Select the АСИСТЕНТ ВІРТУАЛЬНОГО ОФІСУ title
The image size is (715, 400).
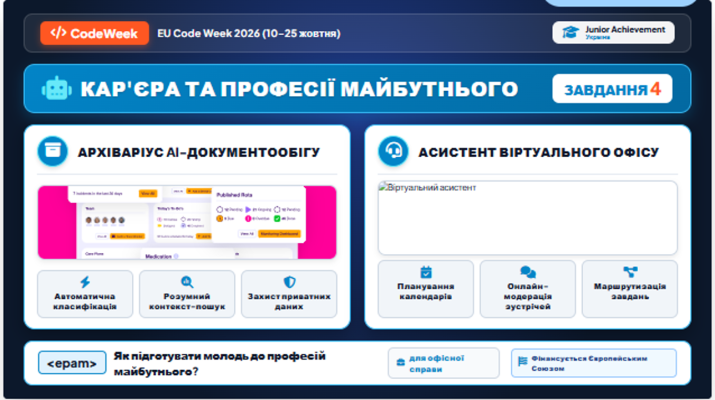tap(539, 152)
